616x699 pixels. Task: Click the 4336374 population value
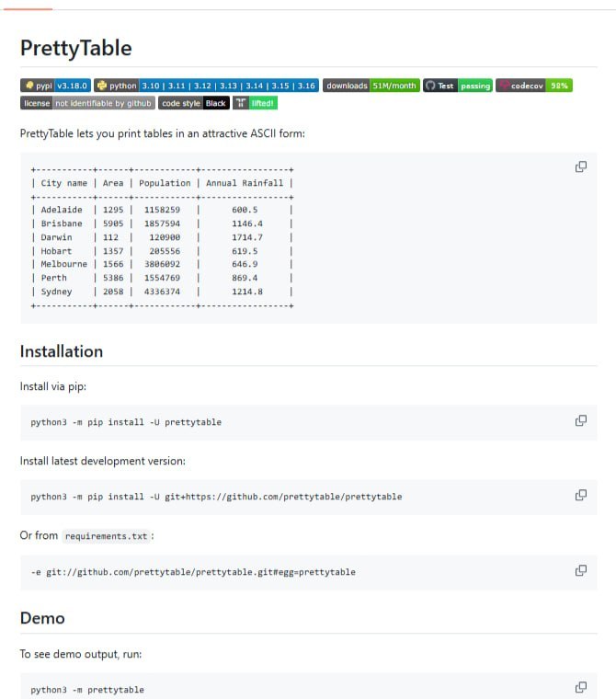pos(162,292)
